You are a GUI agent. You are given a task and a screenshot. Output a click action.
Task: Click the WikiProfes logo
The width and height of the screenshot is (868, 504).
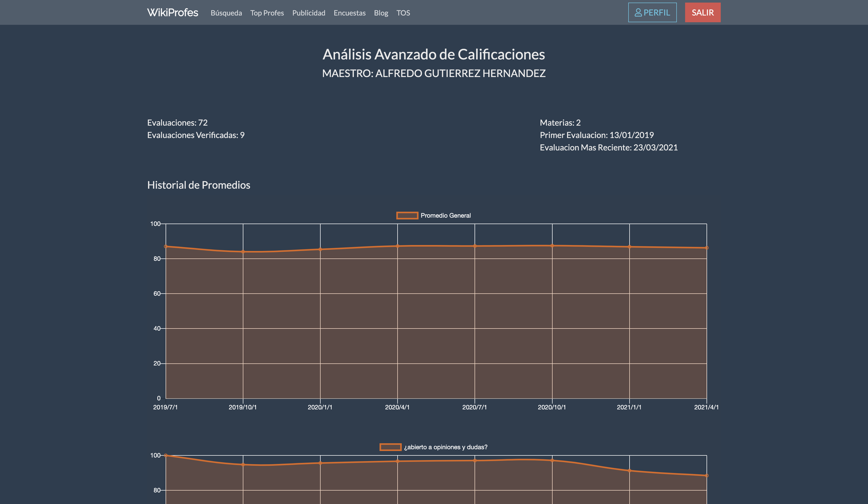tap(173, 12)
